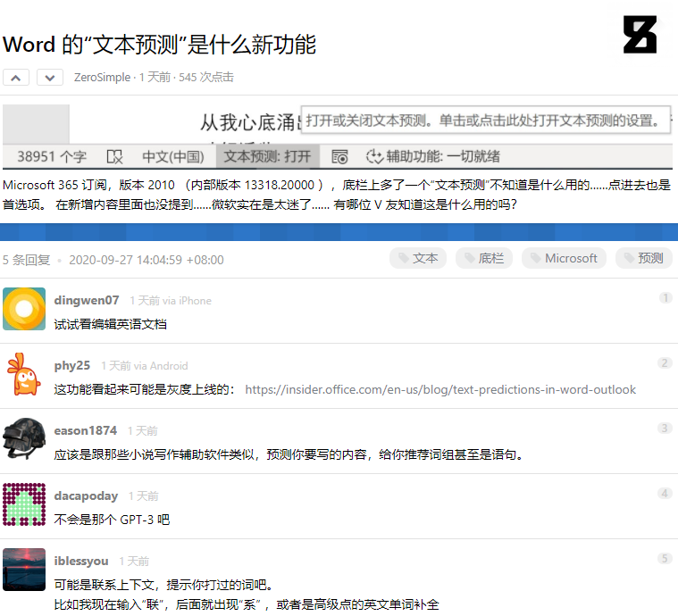
Task: Click reply number 2 badge
Action: click(665, 363)
